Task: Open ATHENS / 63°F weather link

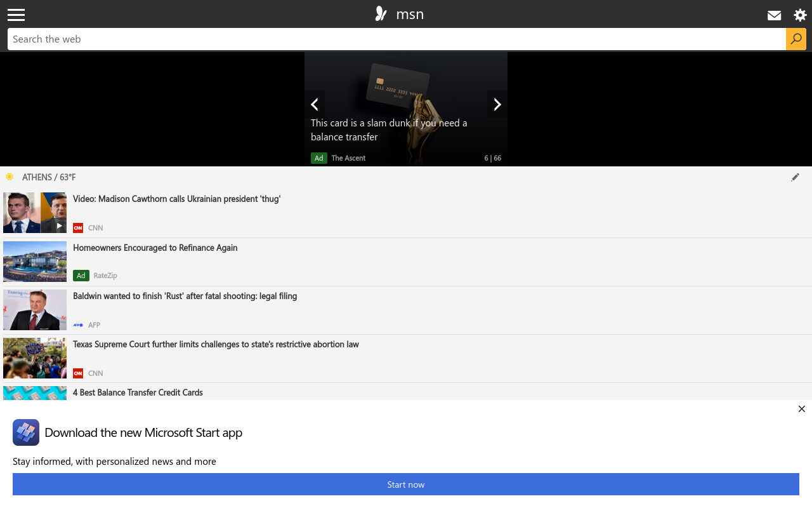Action: pyautogui.click(x=49, y=177)
